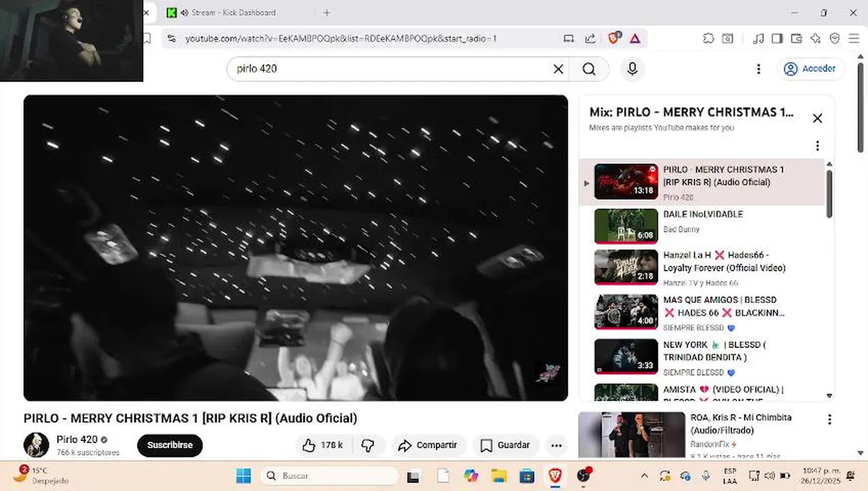Open the Windows Start menu
Viewport: 868px width, 491px height.
coord(244,476)
